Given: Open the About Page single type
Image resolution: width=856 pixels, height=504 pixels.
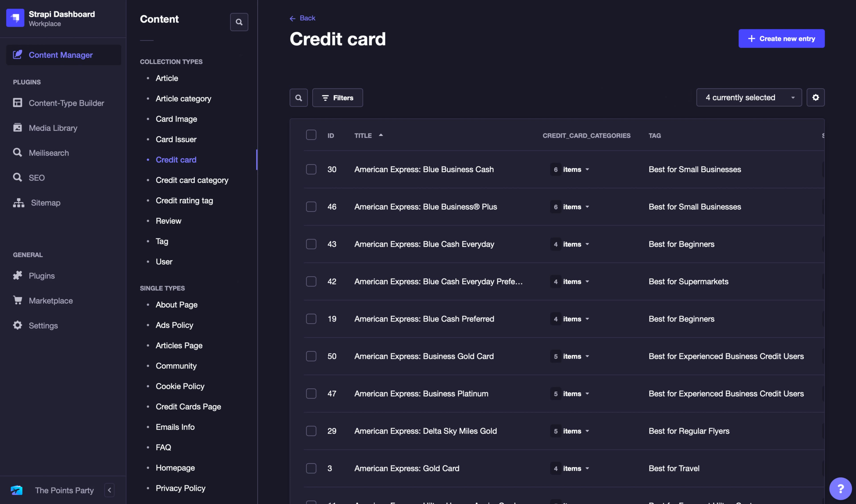Looking at the screenshot, I should point(176,305).
